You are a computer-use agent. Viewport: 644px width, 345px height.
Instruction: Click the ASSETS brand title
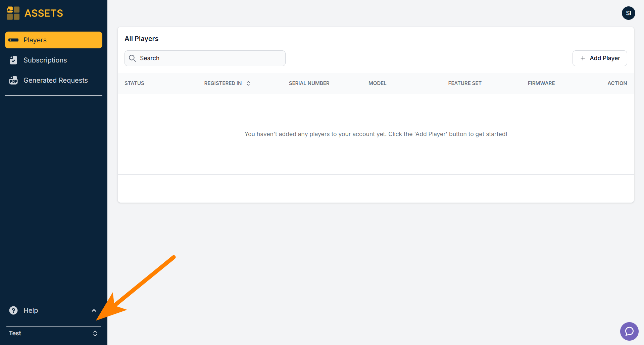pyautogui.click(x=44, y=13)
